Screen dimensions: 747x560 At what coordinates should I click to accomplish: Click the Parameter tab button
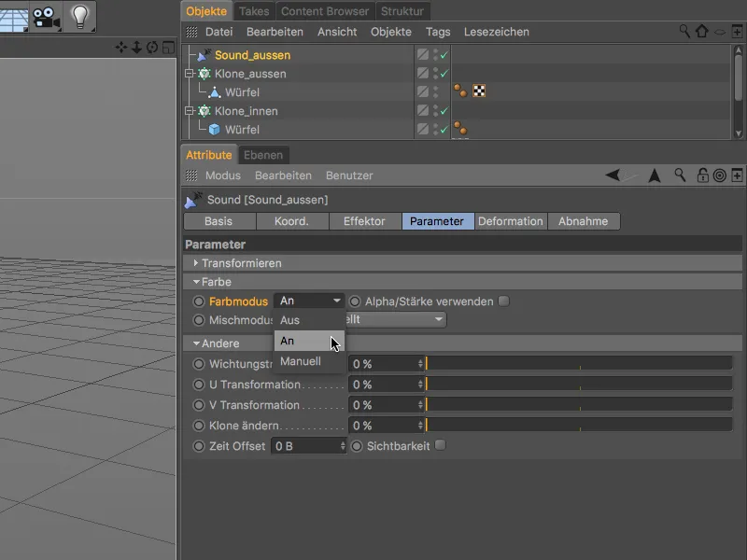[x=437, y=221]
